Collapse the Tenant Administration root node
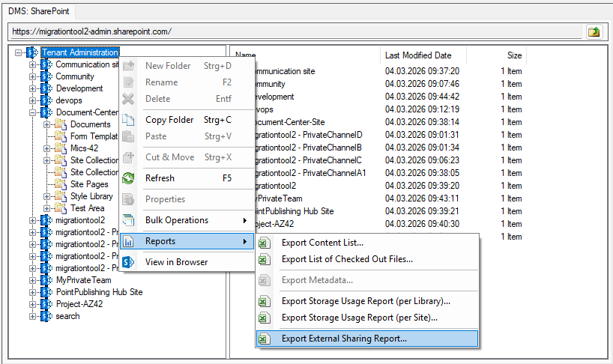Image resolution: width=613 pixels, height=364 pixels. pos(19,52)
